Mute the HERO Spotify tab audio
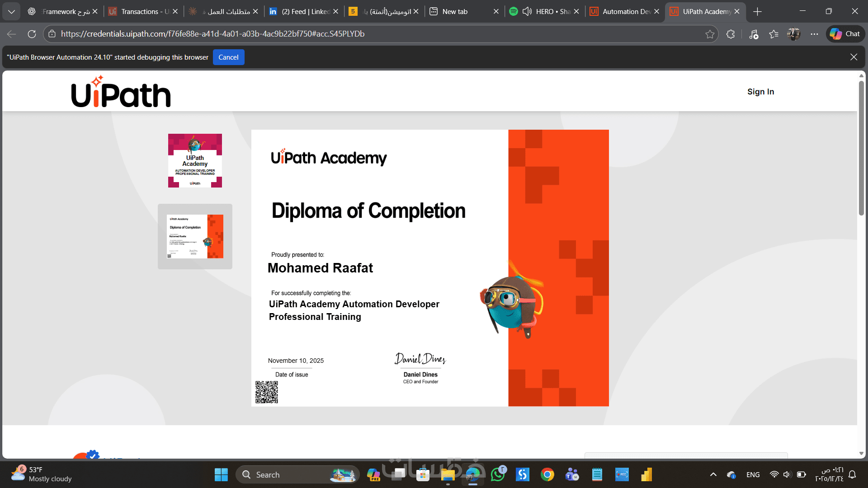The height and width of the screenshot is (488, 868). click(527, 11)
